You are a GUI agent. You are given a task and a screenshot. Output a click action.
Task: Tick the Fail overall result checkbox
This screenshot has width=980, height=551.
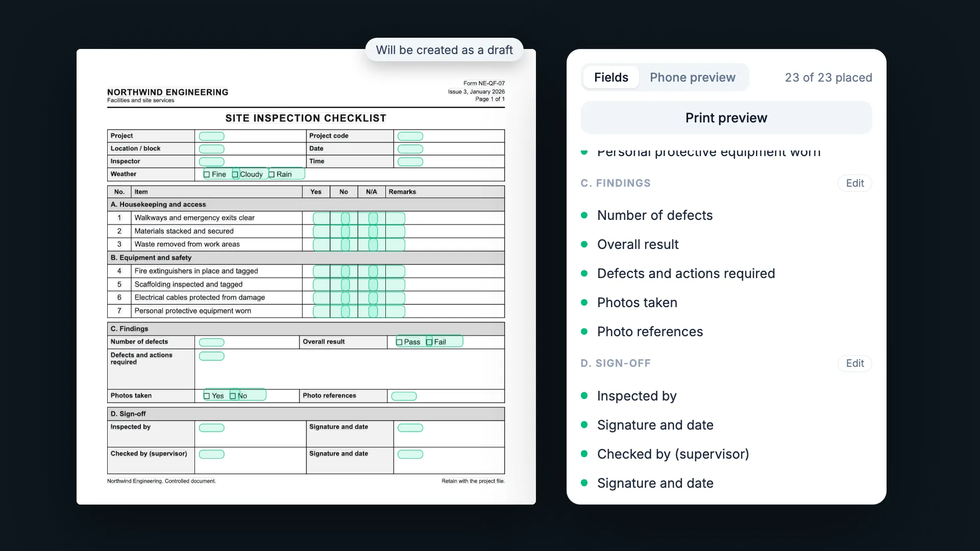click(x=429, y=342)
